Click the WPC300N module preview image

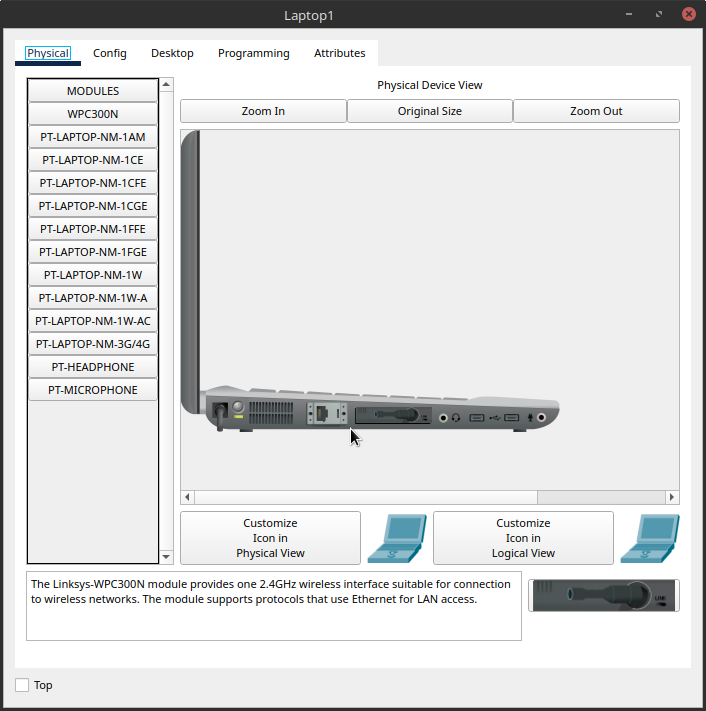(x=603, y=594)
